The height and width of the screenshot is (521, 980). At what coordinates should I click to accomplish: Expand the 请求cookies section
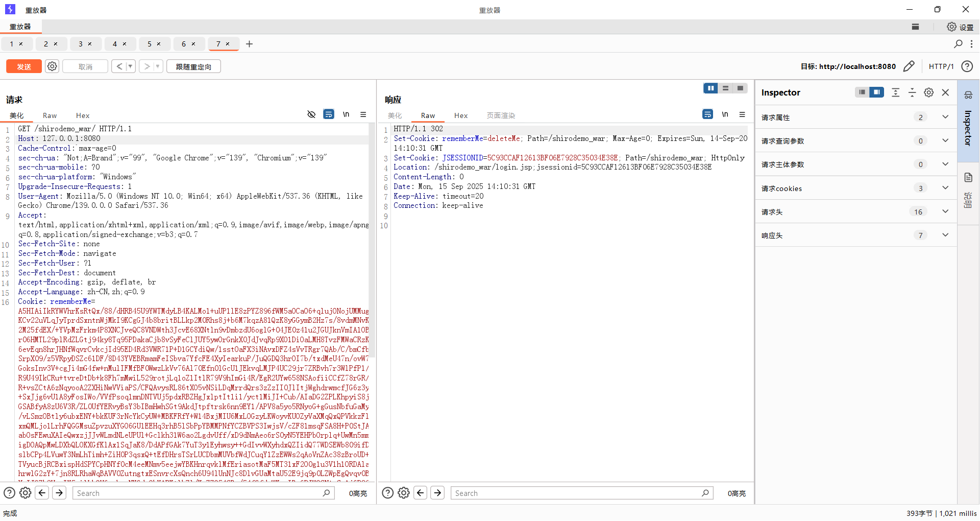coord(945,188)
